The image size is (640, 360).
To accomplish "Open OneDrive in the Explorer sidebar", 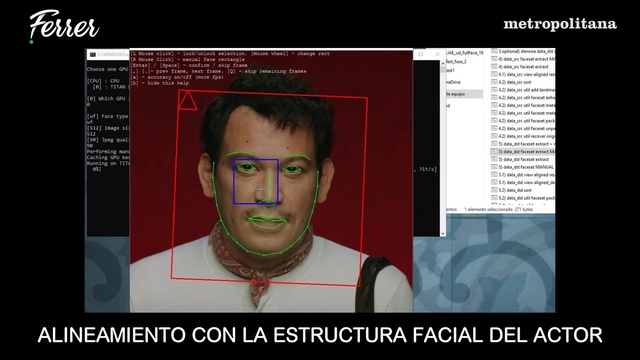I will pyautogui.click(x=454, y=82).
